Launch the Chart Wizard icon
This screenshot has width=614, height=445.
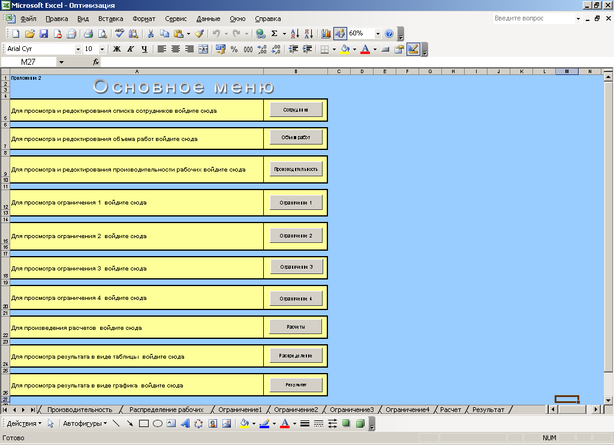[326, 33]
